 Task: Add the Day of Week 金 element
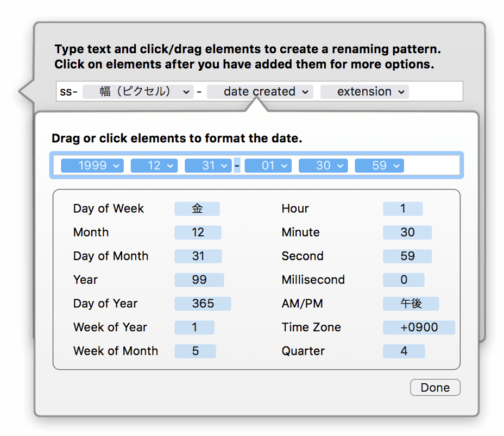[x=197, y=208]
